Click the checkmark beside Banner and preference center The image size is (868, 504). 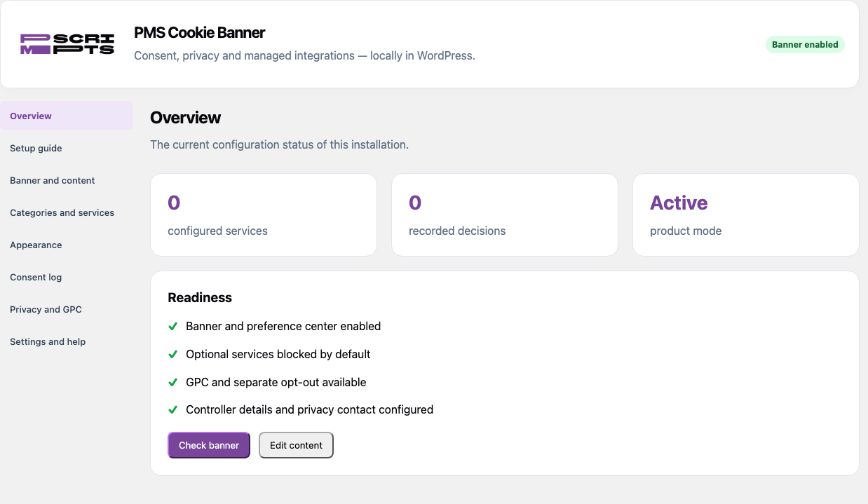tap(172, 326)
